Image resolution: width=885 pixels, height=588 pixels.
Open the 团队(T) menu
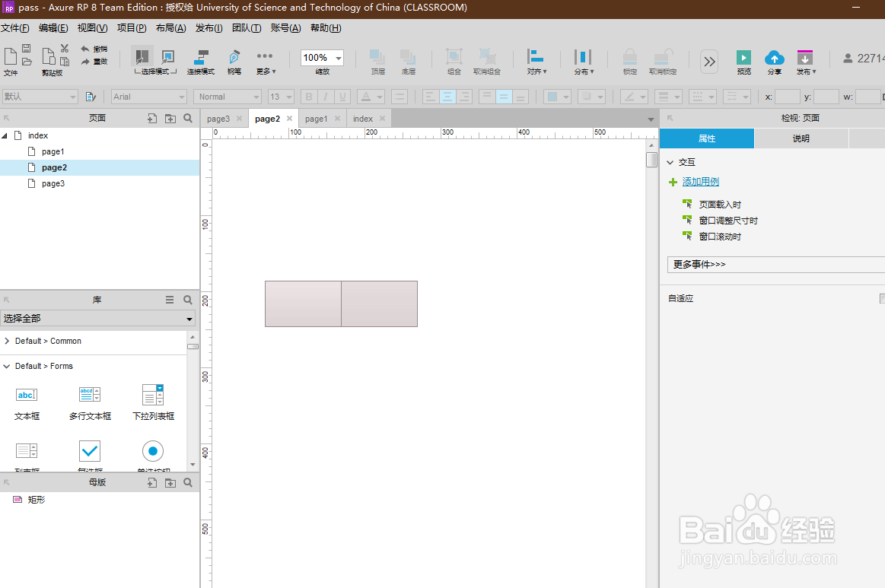coord(246,28)
